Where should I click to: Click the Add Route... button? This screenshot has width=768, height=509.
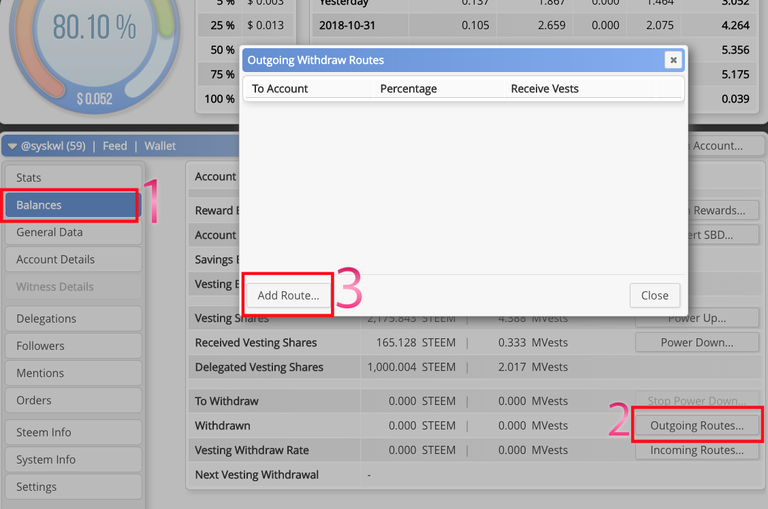(x=288, y=295)
